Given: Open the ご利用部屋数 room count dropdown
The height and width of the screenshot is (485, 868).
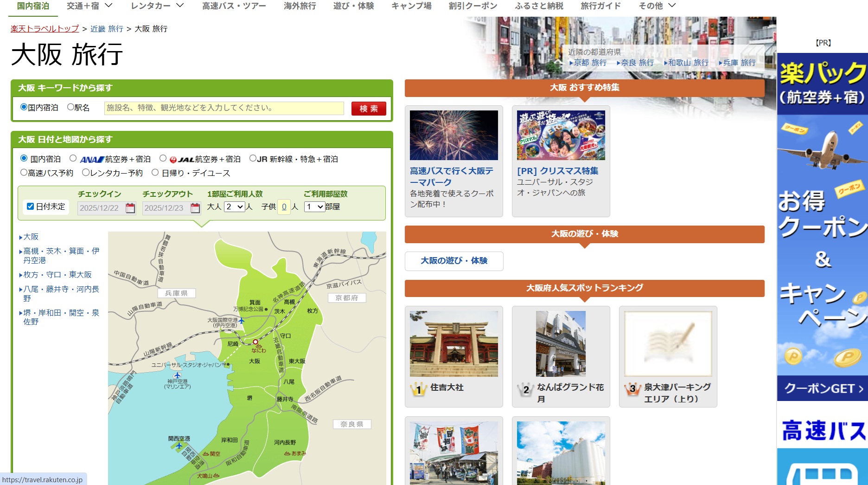Looking at the screenshot, I should coord(314,207).
